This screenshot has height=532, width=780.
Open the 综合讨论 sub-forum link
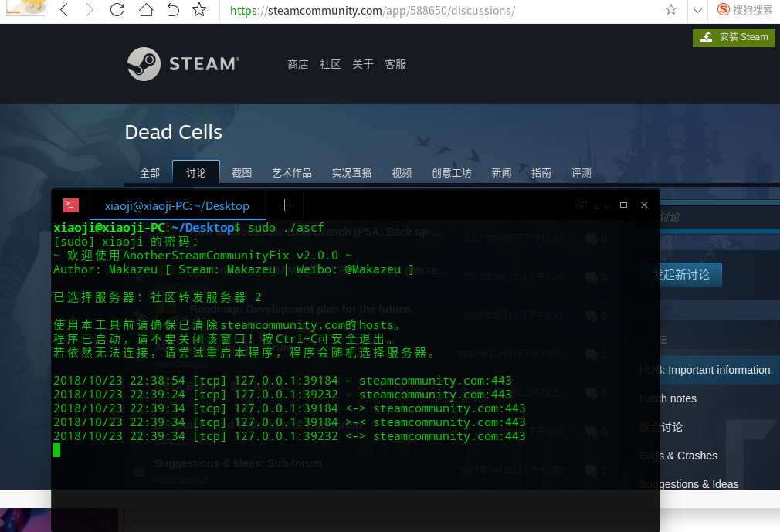tap(661, 427)
